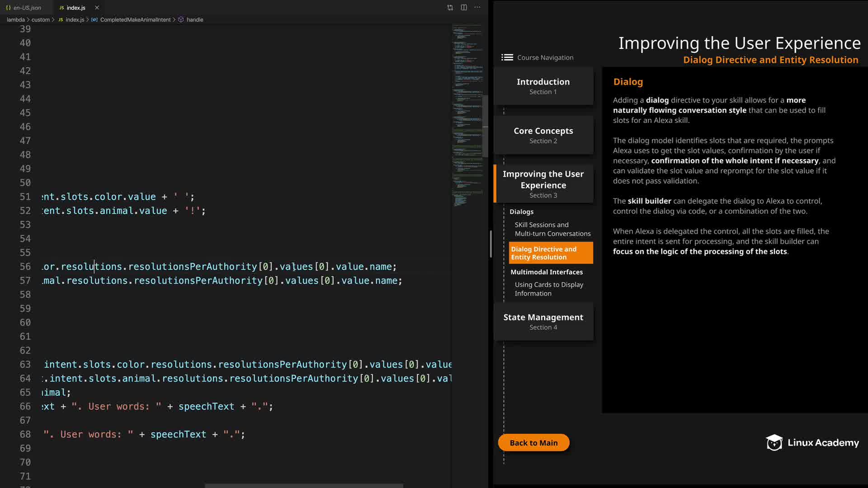Click the code minimap overview
This screenshot has height=488, width=868.
467,113
